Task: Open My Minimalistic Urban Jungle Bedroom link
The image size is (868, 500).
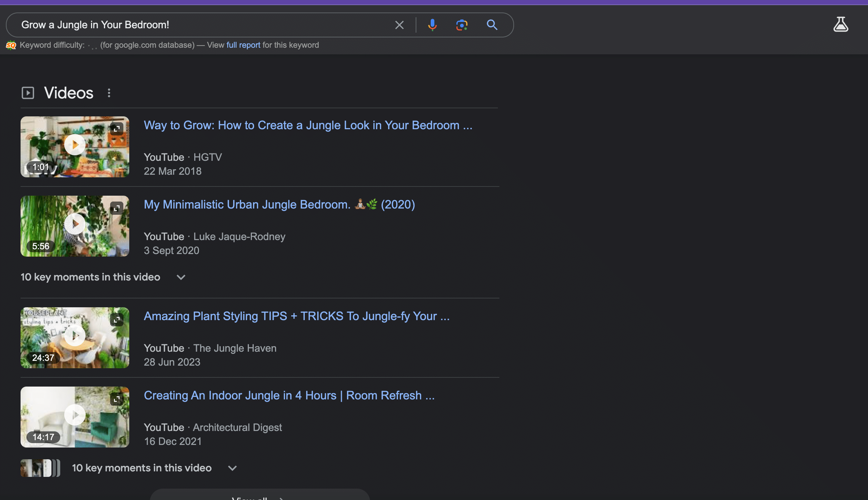Action: click(279, 204)
